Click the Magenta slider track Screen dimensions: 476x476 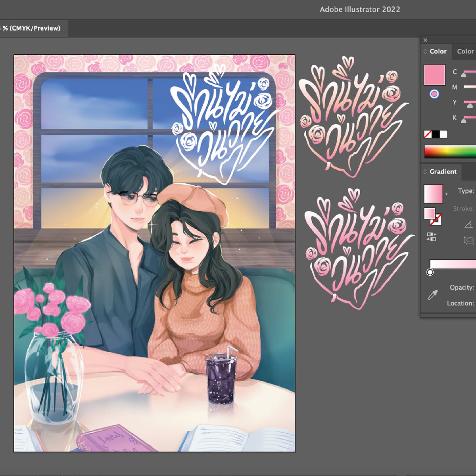tap(470, 87)
